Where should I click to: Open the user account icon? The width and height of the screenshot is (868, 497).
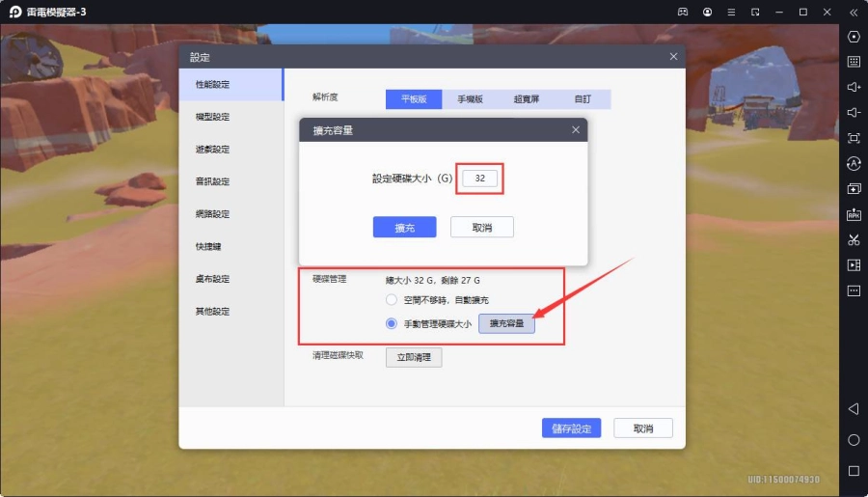[707, 12]
